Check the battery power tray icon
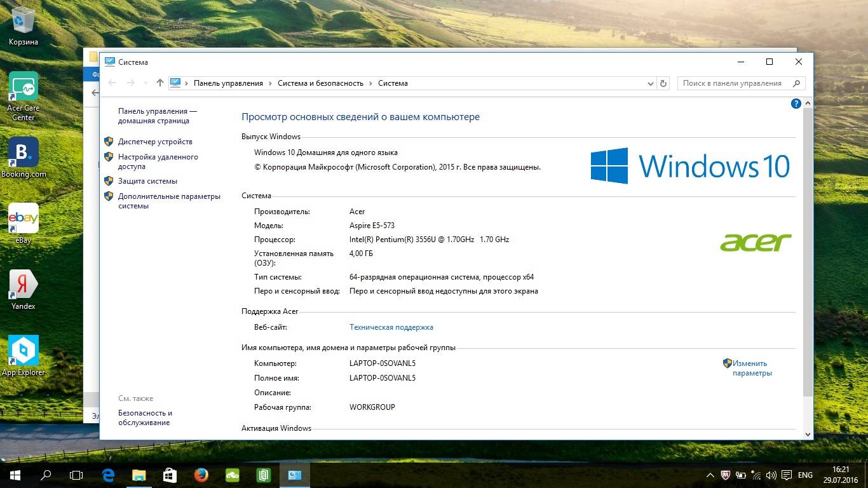Viewport: 868px width, 488px height. [x=741, y=475]
